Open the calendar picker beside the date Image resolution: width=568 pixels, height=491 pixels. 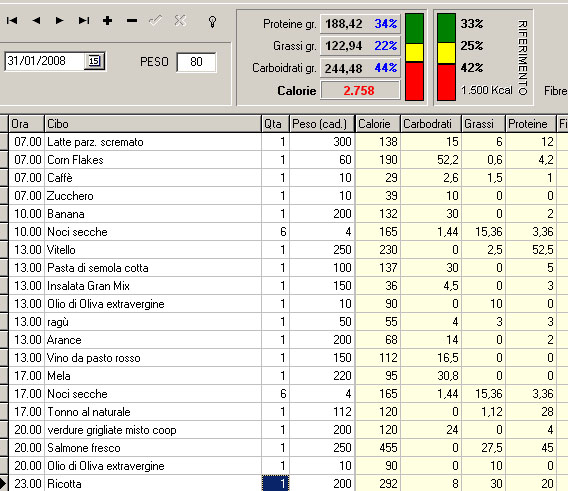94,61
